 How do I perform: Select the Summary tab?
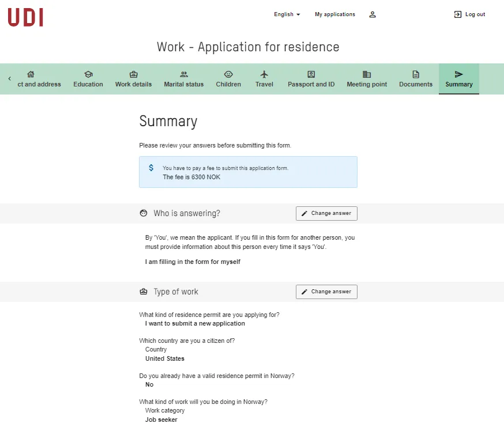459,79
